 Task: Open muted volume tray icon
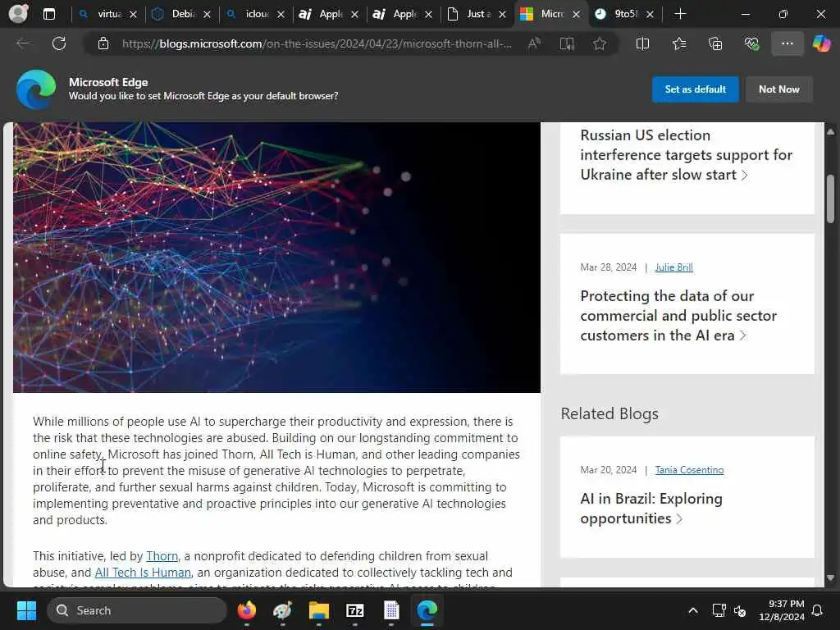pyautogui.click(x=740, y=610)
